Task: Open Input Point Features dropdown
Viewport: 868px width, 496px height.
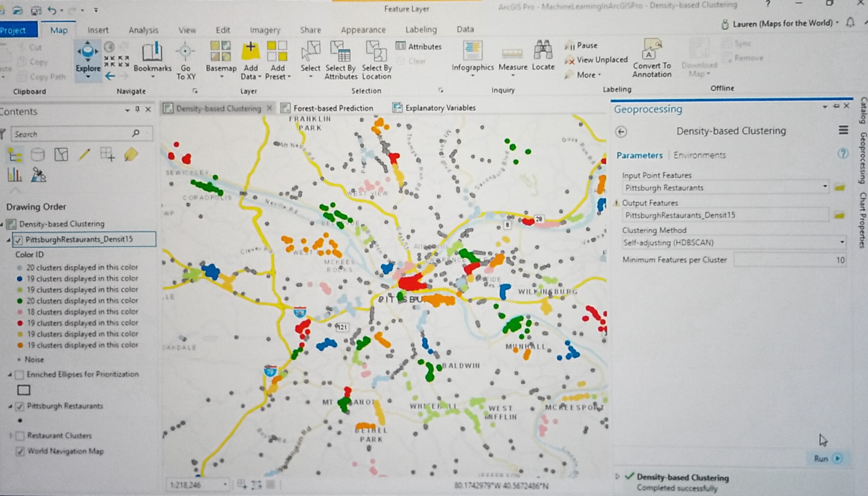Action: point(825,186)
